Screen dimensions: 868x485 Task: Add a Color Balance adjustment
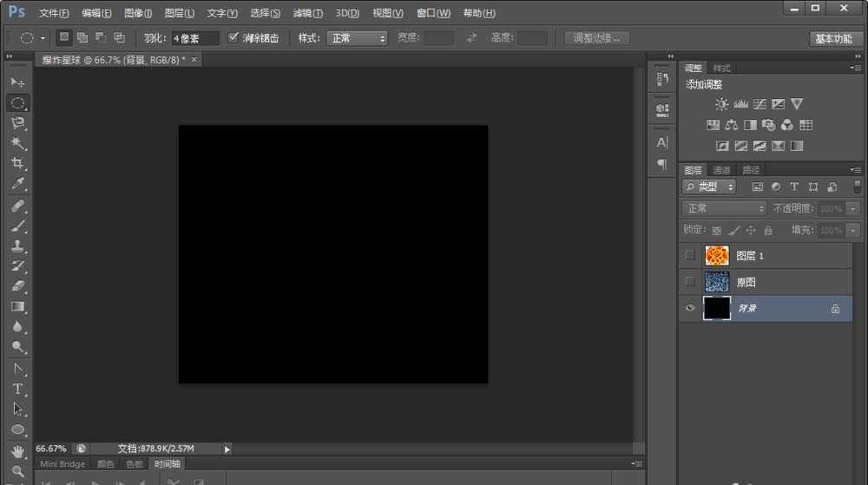tap(732, 125)
